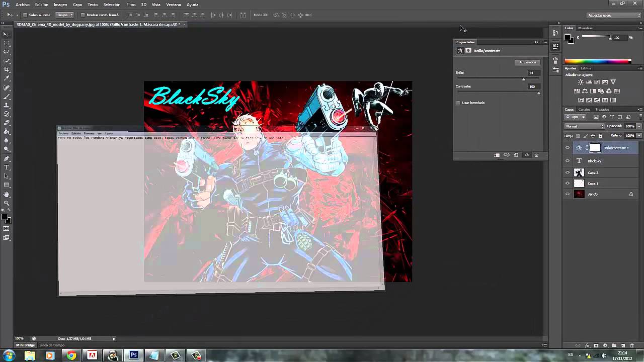Click clip to layer icon in Propiedades

[x=497, y=155]
